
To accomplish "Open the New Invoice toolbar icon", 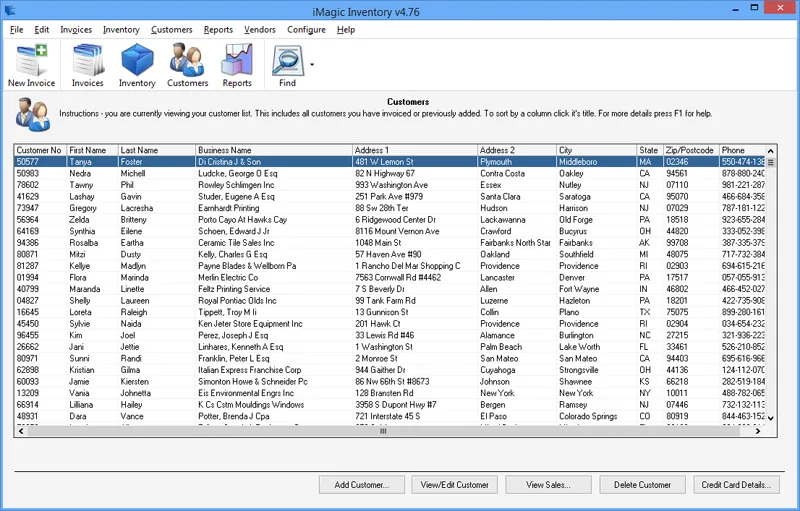I will pyautogui.click(x=32, y=66).
